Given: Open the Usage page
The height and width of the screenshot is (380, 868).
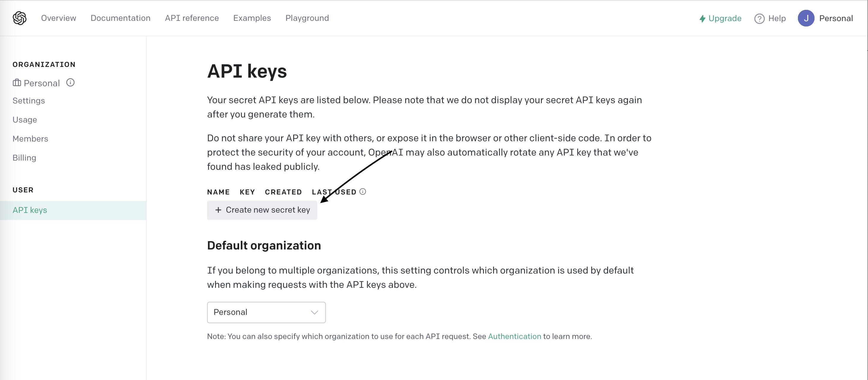Looking at the screenshot, I should pyautogui.click(x=25, y=119).
